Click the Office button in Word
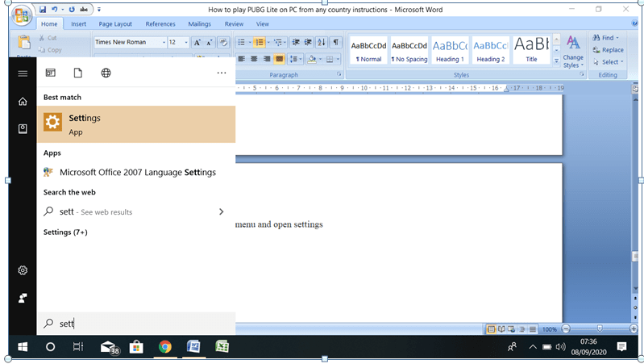The width and height of the screenshot is (644, 364). (x=22, y=15)
